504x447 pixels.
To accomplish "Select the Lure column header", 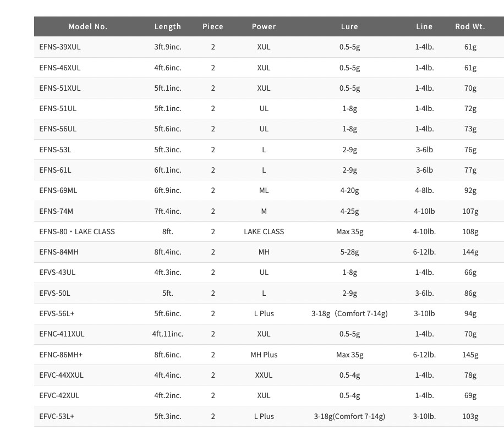I will [x=349, y=26].
